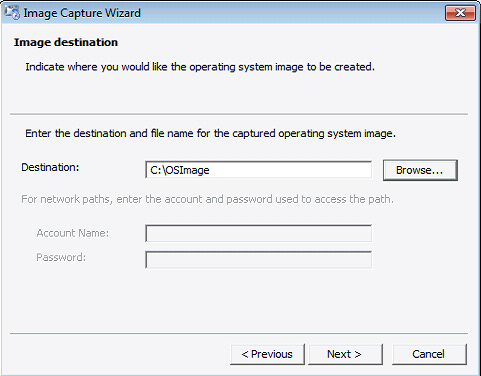Image resolution: width=481 pixels, height=376 pixels.
Task: Click the Password text box
Action: point(258,260)
